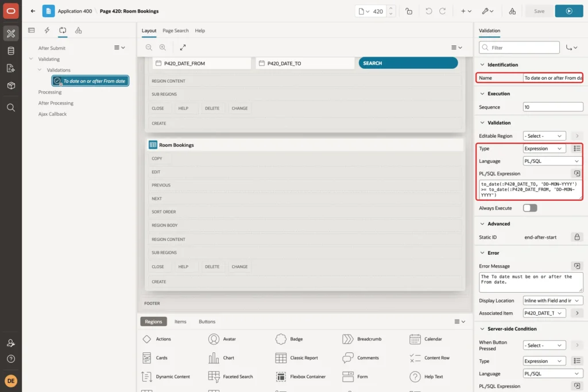
Task: Open the administration user icon
Action: pyautogui.click(x=11, y=343)
